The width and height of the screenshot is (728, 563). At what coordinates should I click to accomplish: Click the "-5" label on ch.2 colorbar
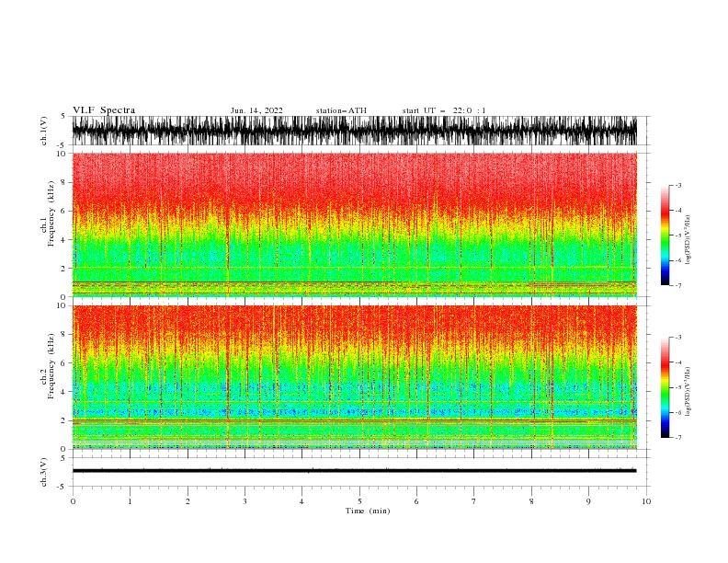tap(678, 387)
